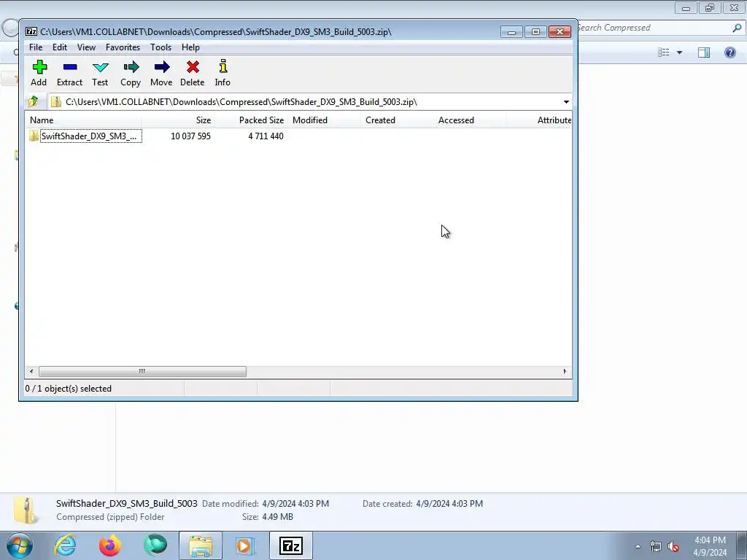This screenshot has height=560, width=747.
Task: Open the teal swirl taskbar app
Action: (155, 545)
